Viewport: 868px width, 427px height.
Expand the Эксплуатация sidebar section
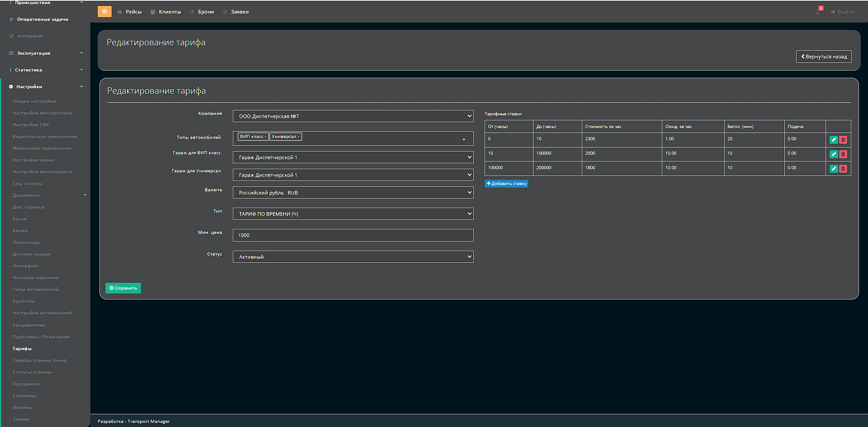click(45, 53)
